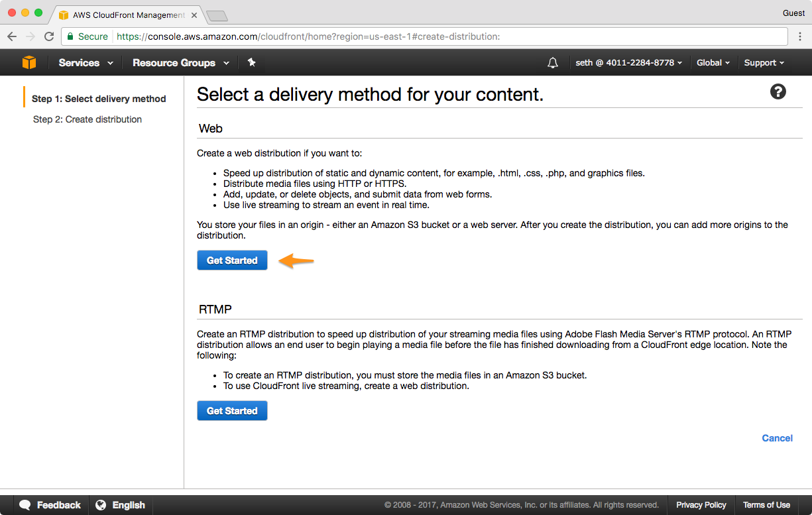Go to Step 2: Create distribution
The image size is (812, 515).
[87, 119]
